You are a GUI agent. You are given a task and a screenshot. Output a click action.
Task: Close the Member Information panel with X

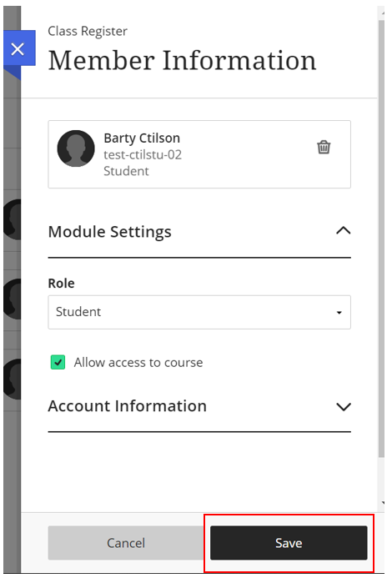click(x=18, y=48)
